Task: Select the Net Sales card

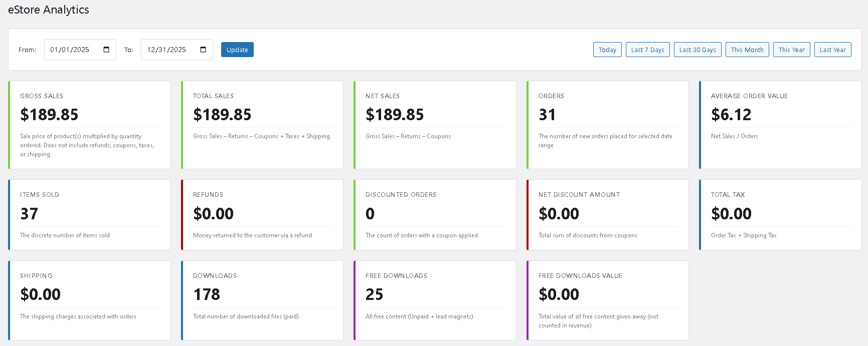Action: point(435,125)
